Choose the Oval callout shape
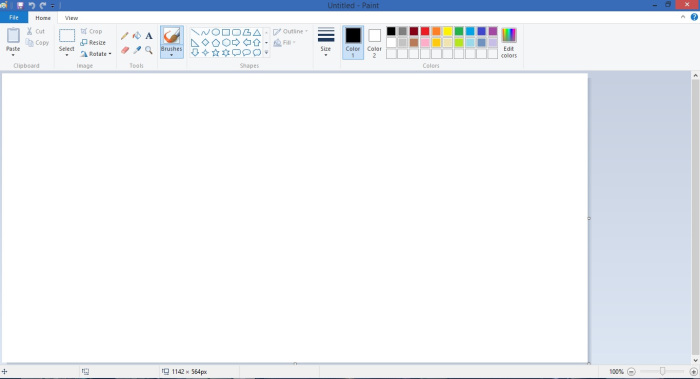This screenshot has width=700, height=379. (246, 53)
